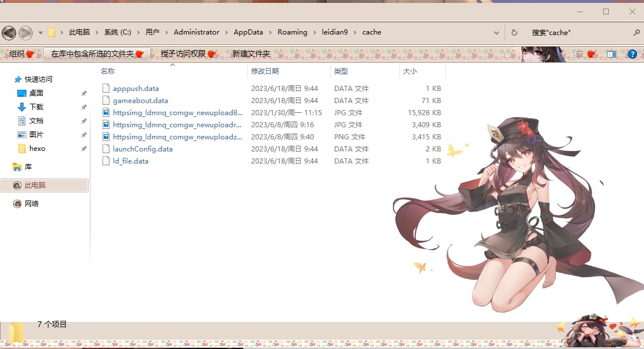Change view layout icon in toolbar
The width and height of the screenshot is (644, 349).
pos(578,54)
